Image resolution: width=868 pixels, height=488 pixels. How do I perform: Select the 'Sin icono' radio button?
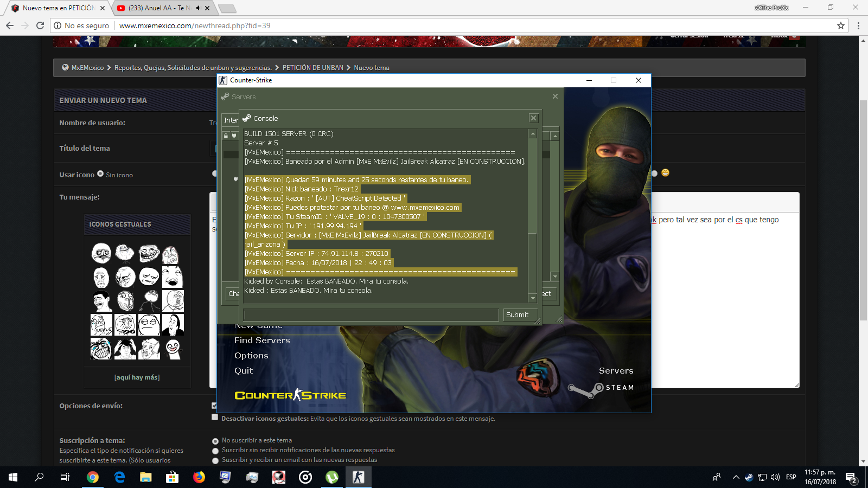tap(100, 174)
